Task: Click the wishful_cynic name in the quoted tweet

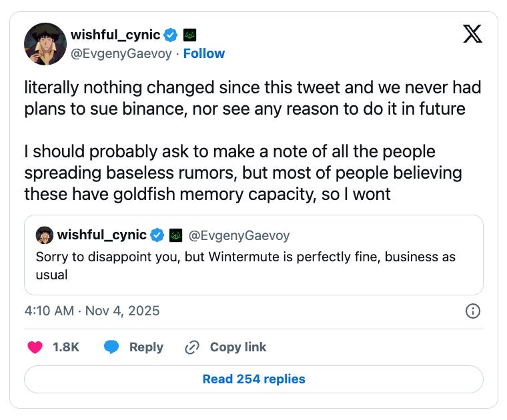Action: point(101,235)
